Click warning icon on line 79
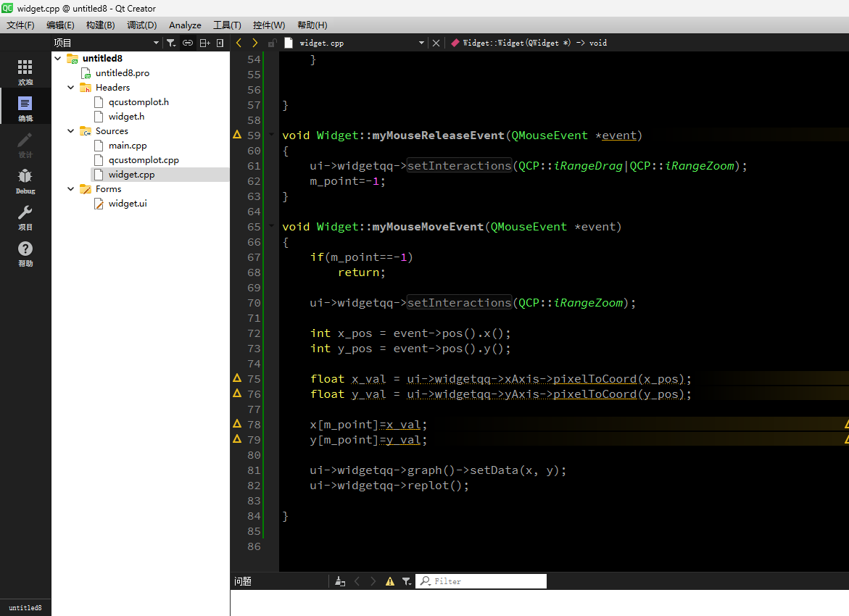849x616 pixels. (237, 438)
